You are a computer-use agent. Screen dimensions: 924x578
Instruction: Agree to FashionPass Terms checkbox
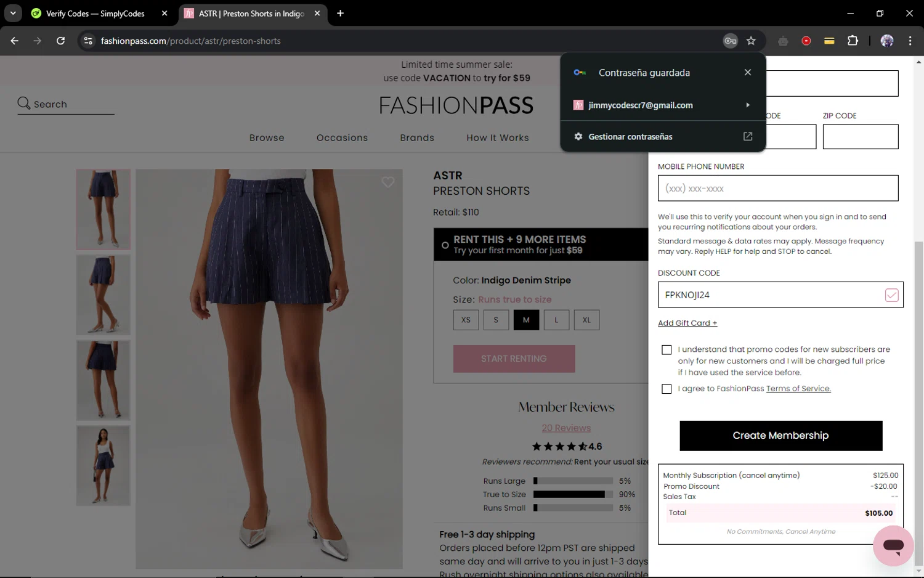(667, 389)
